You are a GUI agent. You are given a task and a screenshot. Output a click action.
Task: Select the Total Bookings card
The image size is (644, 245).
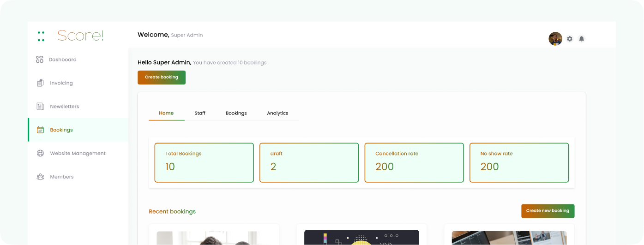click(204, 162)
